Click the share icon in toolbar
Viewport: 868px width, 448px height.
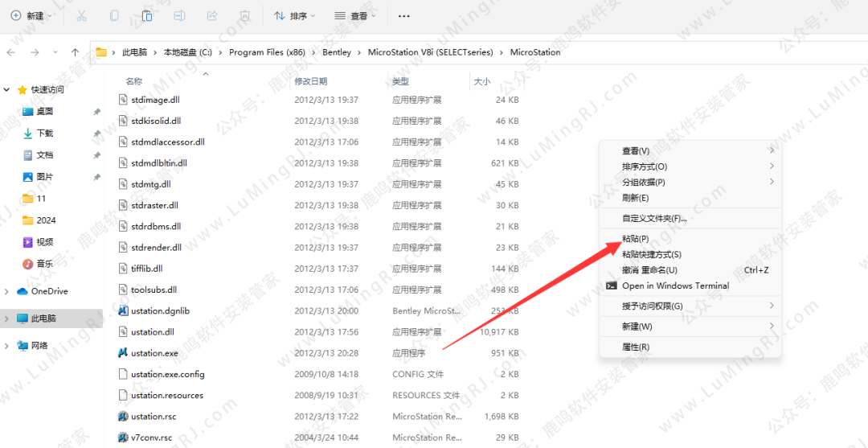point(212,15)
